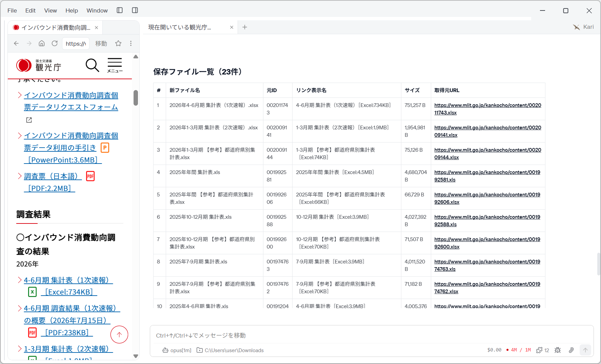This screenshot has width=601, height=364.
Task: Click the 観光庁 logo
Action: 39,65
